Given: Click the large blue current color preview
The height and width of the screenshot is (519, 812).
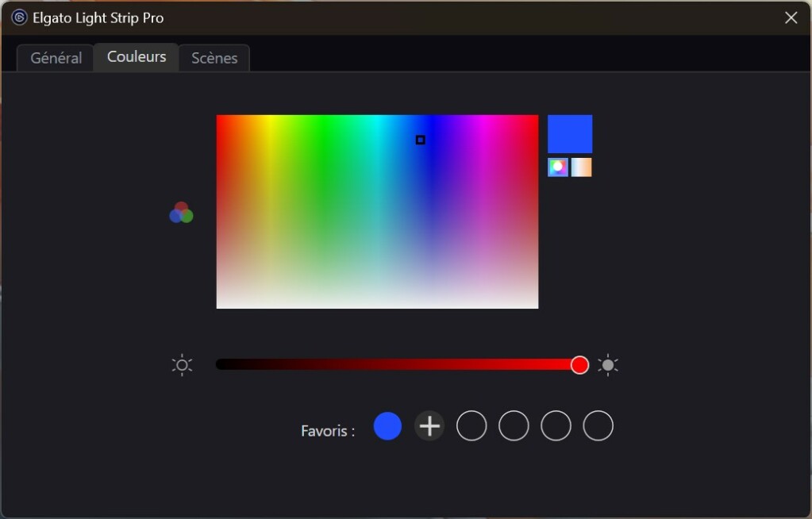Looking at the screenshot, I should tap(569, 133).
